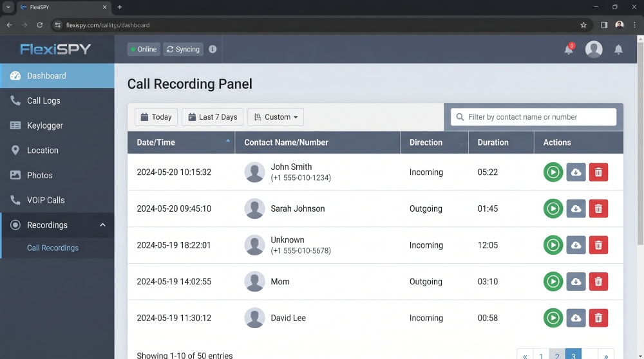The height and width of the screenshot is (359, 644).
Task: Click the FlexiSPY logo
Action: point(55,50)
